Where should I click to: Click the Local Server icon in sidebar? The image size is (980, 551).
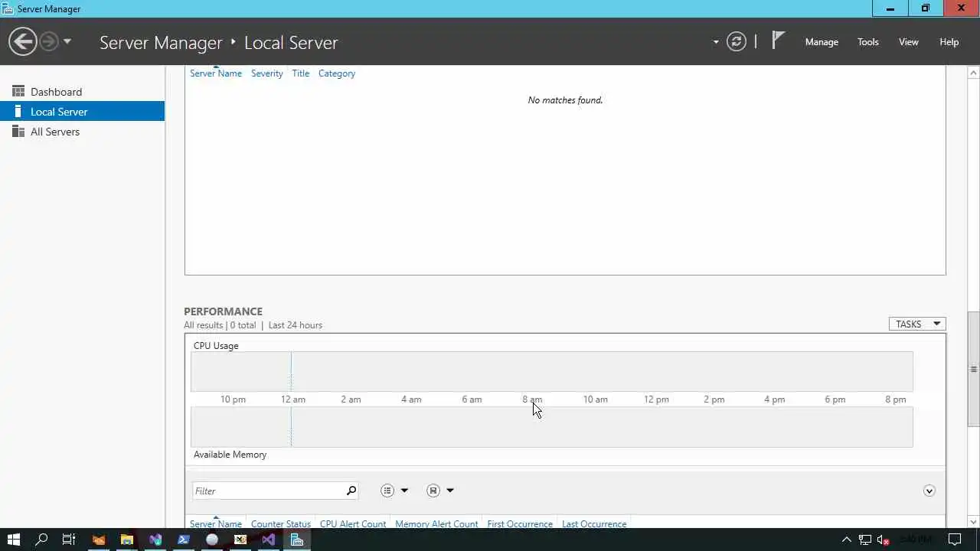pyautogui.click(x=18, y=112)
